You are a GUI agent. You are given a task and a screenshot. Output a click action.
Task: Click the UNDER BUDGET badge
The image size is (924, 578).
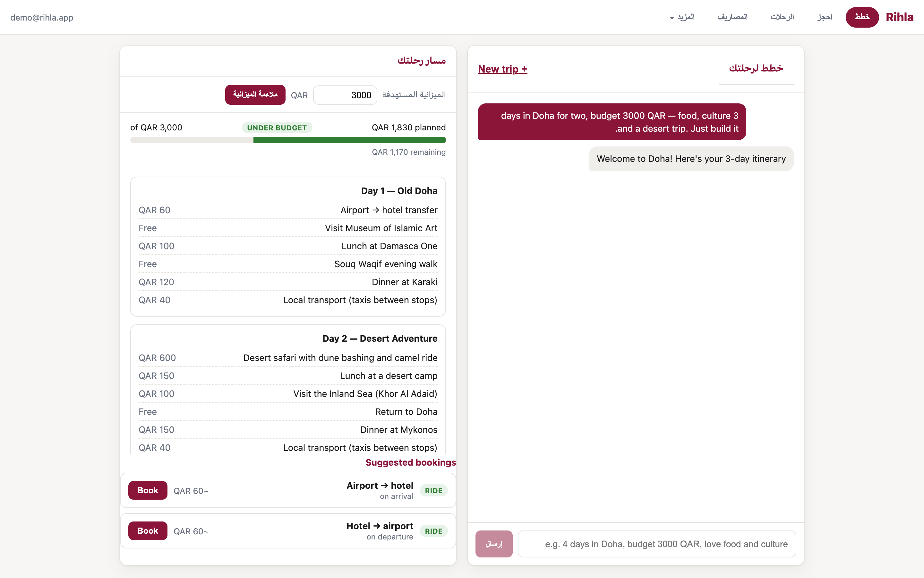pyautogui.click(x=277, y=128)
